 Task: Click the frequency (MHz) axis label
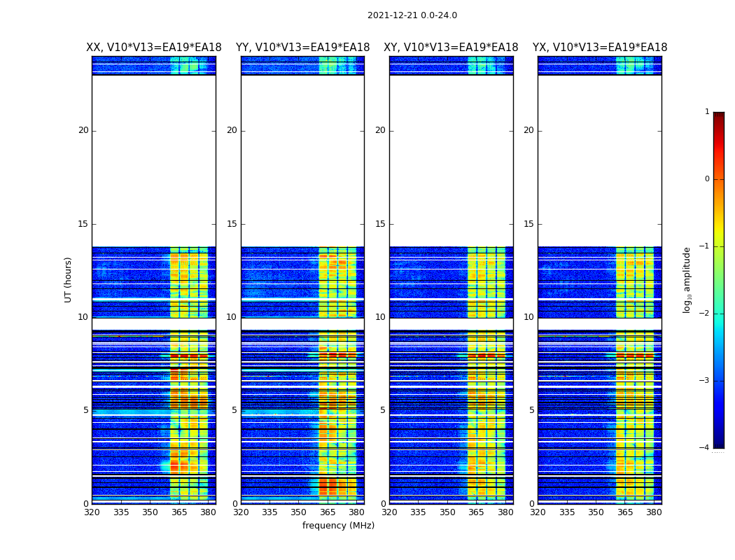338,526
